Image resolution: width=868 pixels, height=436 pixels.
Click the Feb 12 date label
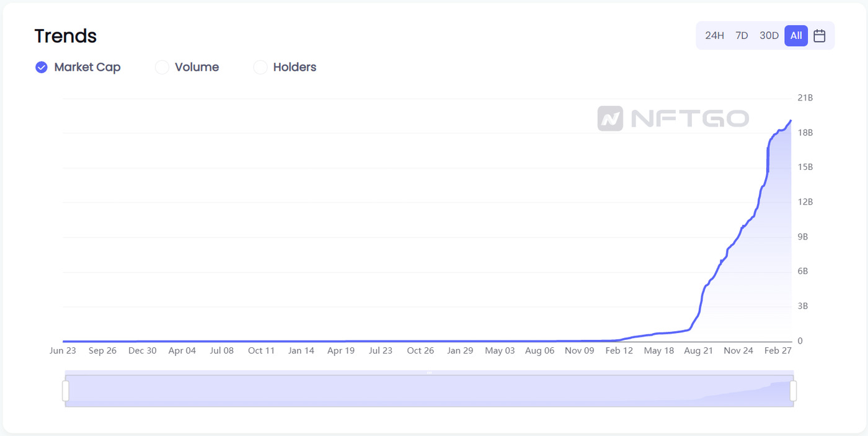(x=619, y=350)
